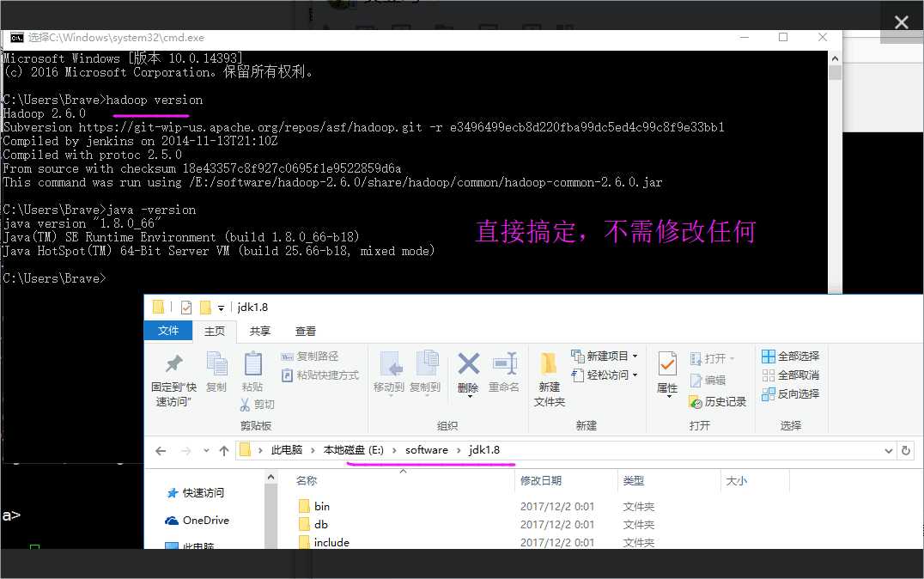The height and width of the screenshot is (579, 924).
Task: Click 此电脑 in address breadcrumb
Action: click(287, 450)
